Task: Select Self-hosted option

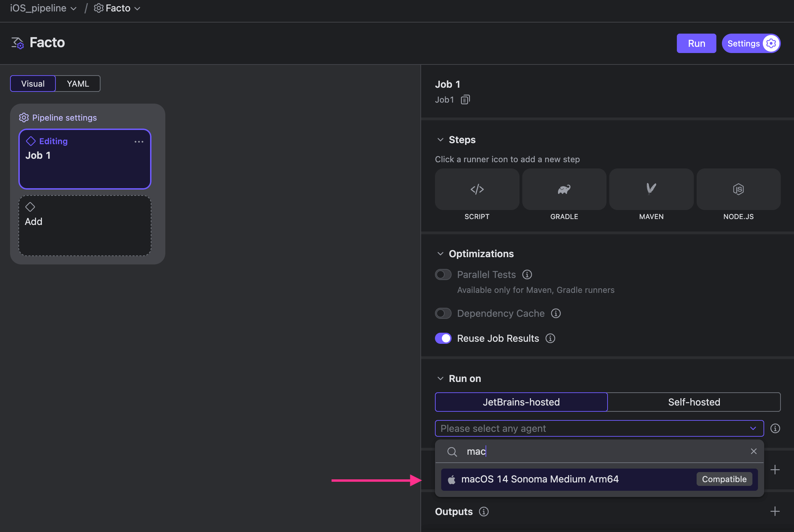Action: (694, 402)
